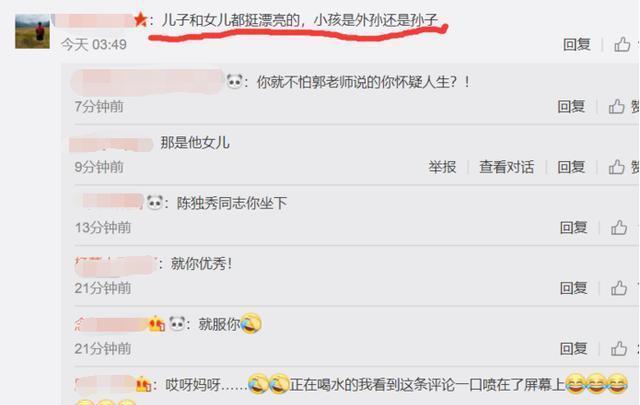Open the commenter's avatar thumbnail
Screen dimensions: 640x405
click(32, 31)
